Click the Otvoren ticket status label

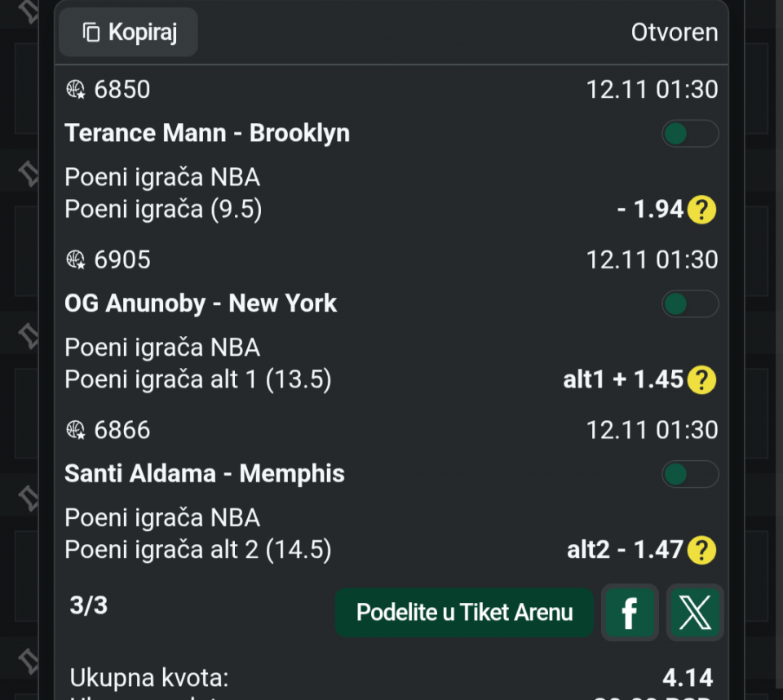(x=675, y=33)
